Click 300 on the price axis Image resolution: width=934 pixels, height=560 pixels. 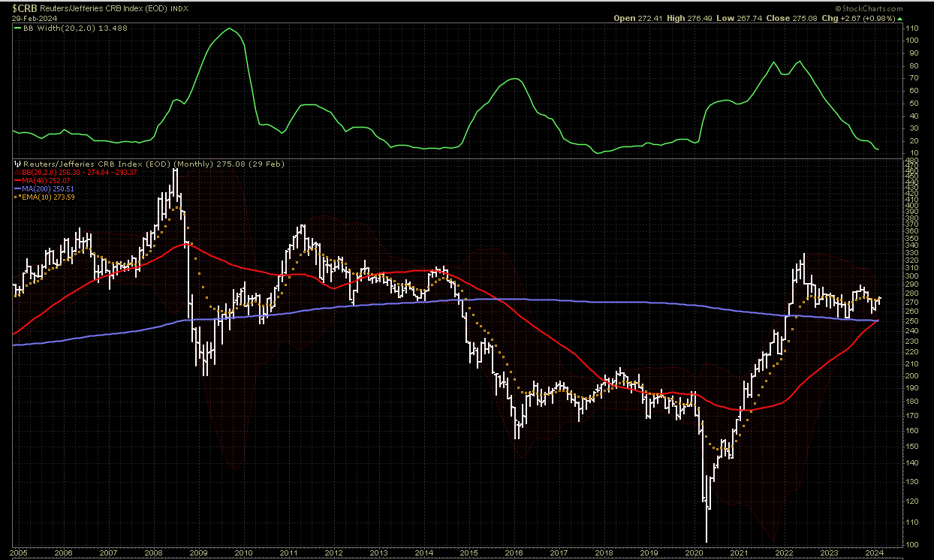(x=911, y=275)
